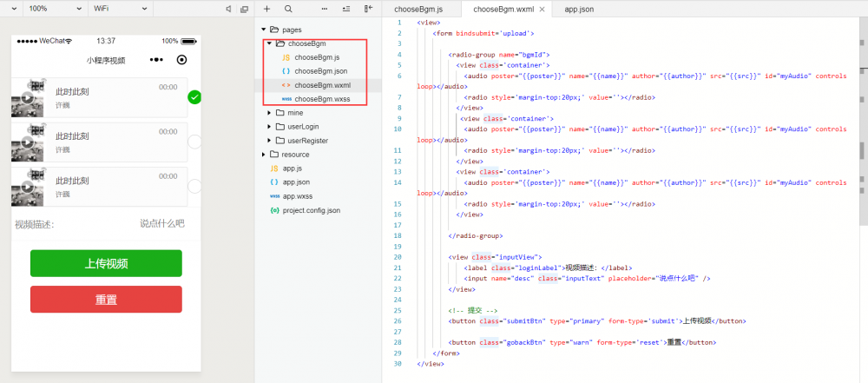868x383 pixels.
Task: Select the third song's radio button
Action: click(x=194, y=185)
